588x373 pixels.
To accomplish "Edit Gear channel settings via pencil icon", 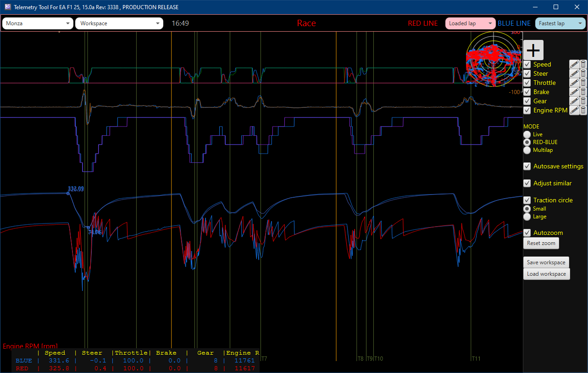I will pos(574,101).
